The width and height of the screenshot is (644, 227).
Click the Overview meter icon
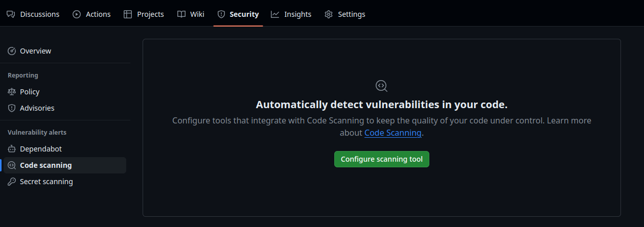12,51
